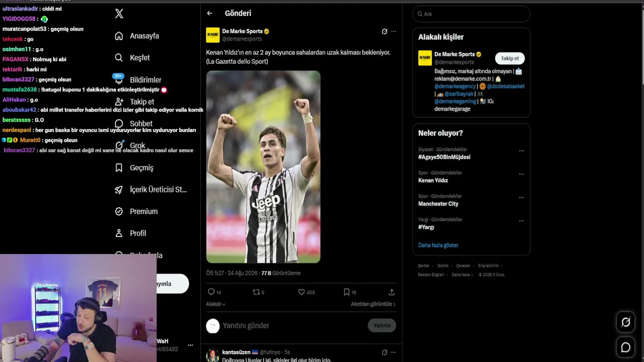Open the #Agsye50BinMüjdesi trending topic

click(444, 157)
